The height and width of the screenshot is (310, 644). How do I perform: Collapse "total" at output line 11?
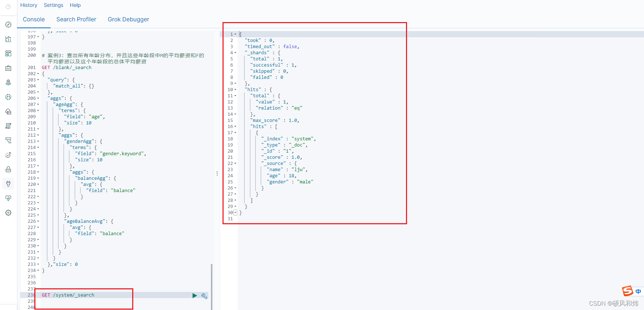click(235, 96)
